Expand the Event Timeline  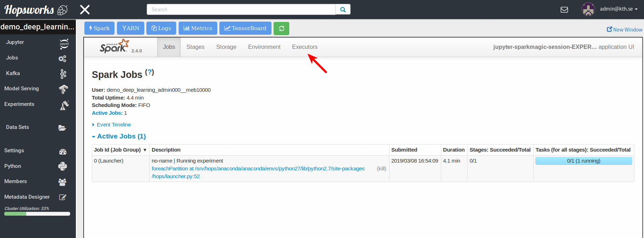tap(112, 125)
